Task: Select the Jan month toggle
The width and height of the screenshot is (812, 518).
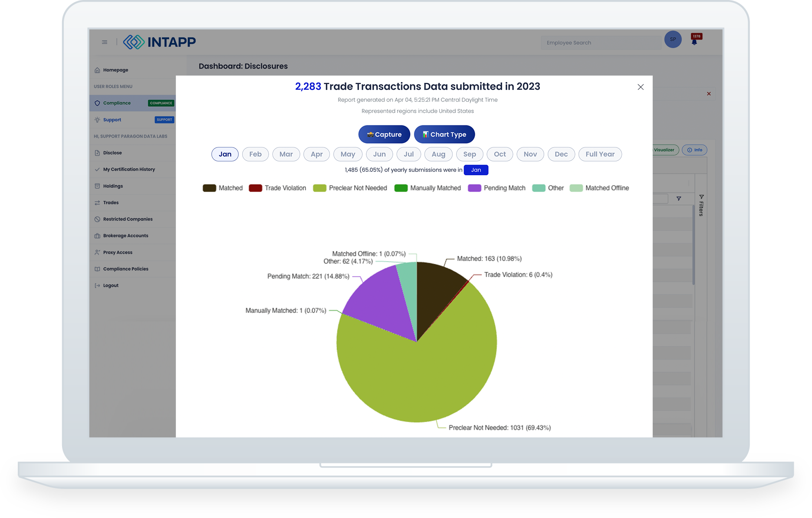Action: pos(225,154)
